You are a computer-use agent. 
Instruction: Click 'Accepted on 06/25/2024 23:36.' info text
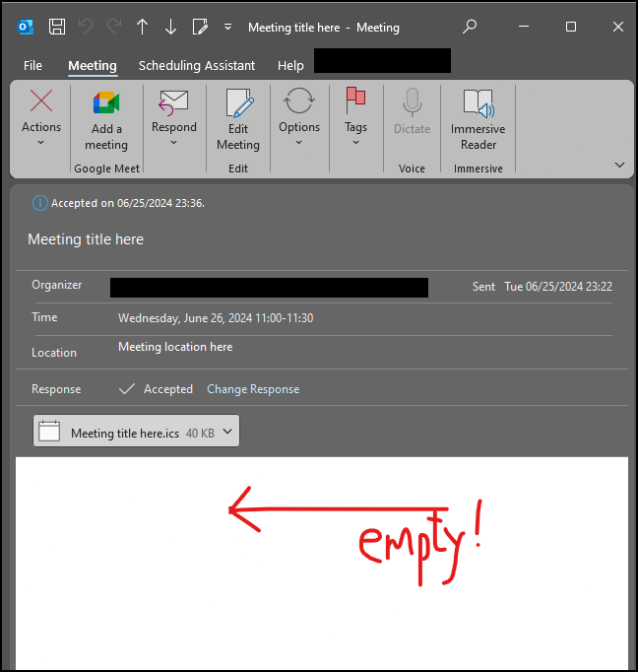128,203
